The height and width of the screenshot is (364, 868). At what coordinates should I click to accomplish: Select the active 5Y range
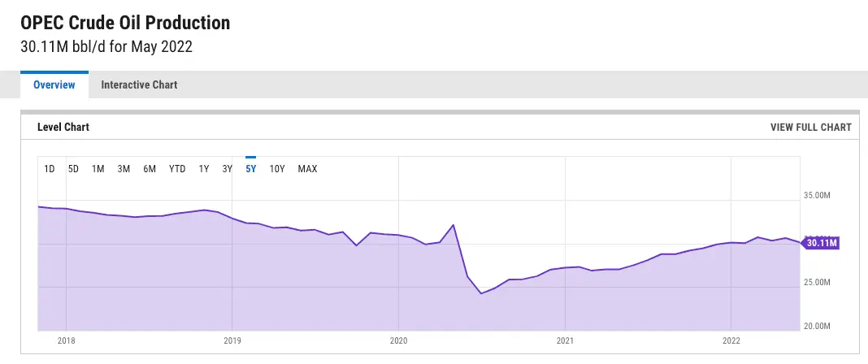250,169
